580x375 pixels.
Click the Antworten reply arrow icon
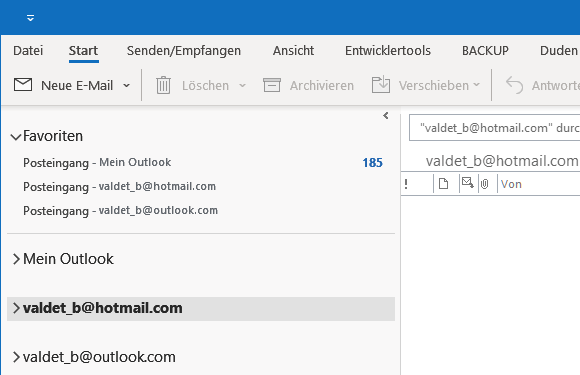pos(514,85)
